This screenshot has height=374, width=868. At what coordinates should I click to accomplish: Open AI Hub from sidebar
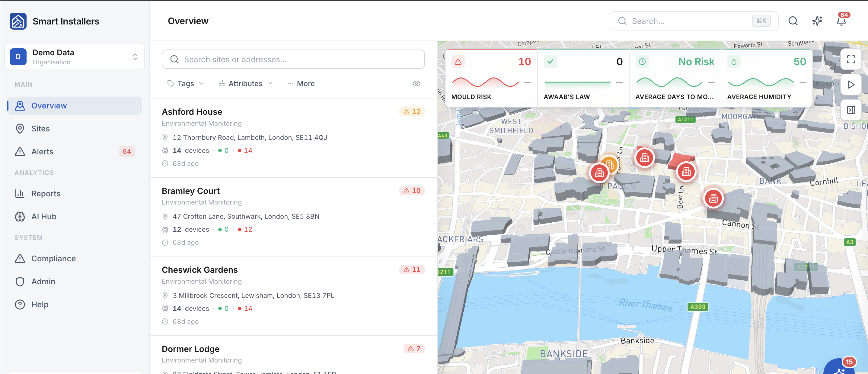(x=75, y=217)
